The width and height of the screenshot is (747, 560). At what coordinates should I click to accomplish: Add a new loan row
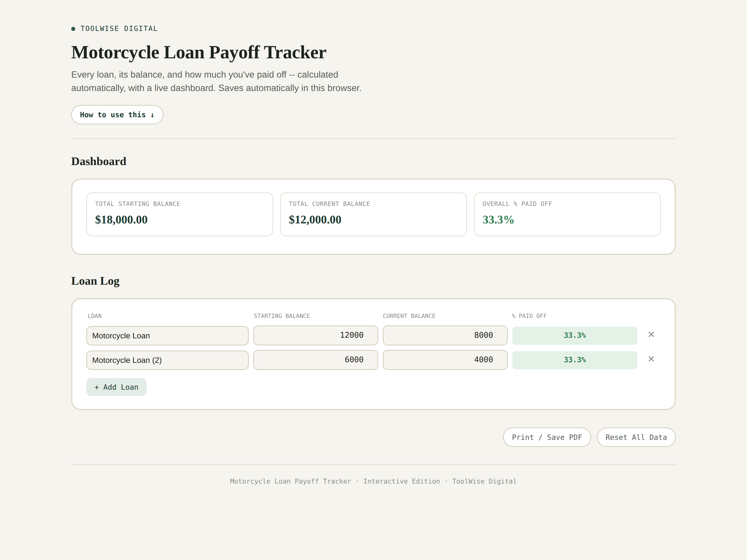116,387
